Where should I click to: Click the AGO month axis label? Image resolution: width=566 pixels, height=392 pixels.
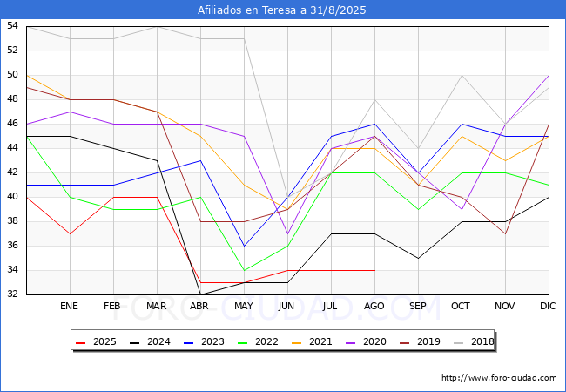[x=374, y=306]
